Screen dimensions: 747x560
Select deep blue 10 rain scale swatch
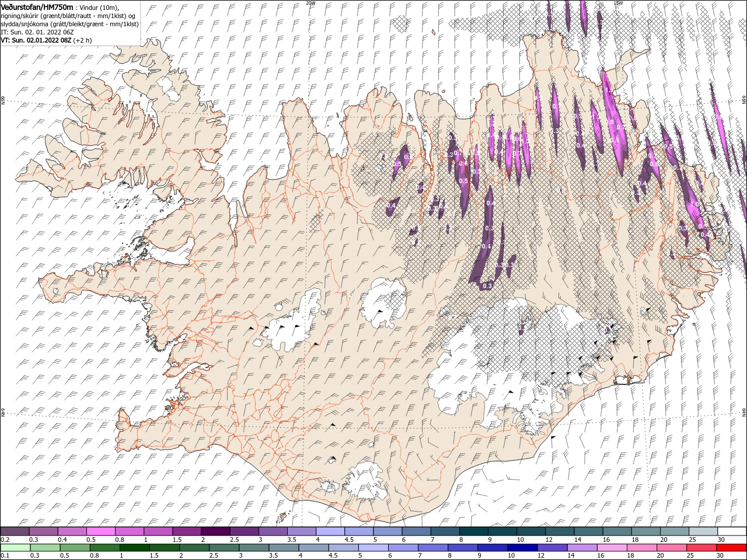[522, 548]
